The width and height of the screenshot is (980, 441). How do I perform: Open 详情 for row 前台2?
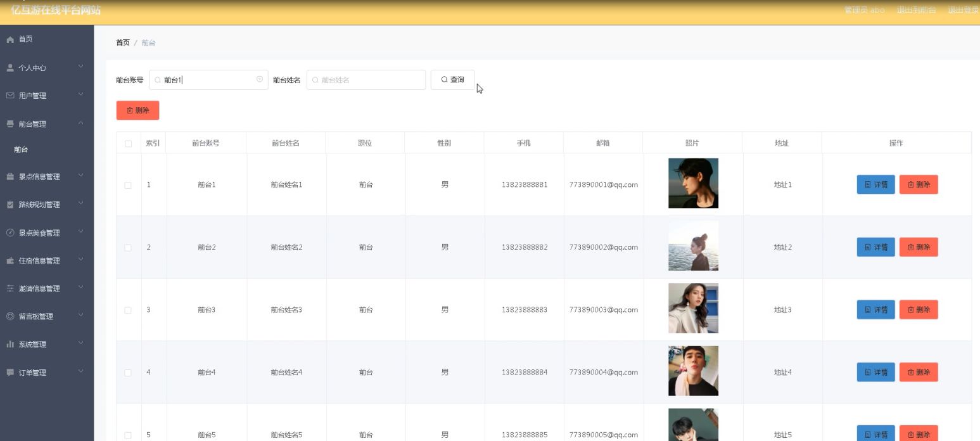click(875, 247)
